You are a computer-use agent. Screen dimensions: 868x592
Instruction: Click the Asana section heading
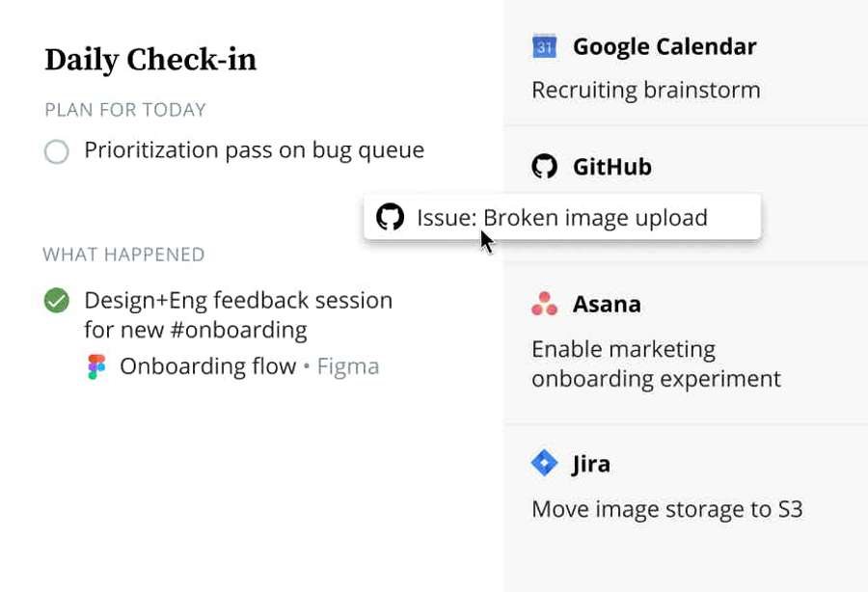pos(607,304)
